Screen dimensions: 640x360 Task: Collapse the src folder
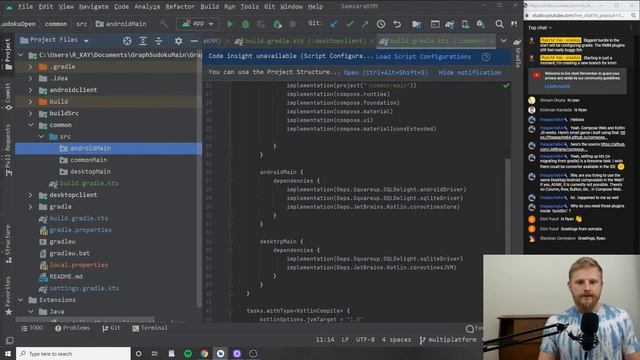click(x=41, y=137)
